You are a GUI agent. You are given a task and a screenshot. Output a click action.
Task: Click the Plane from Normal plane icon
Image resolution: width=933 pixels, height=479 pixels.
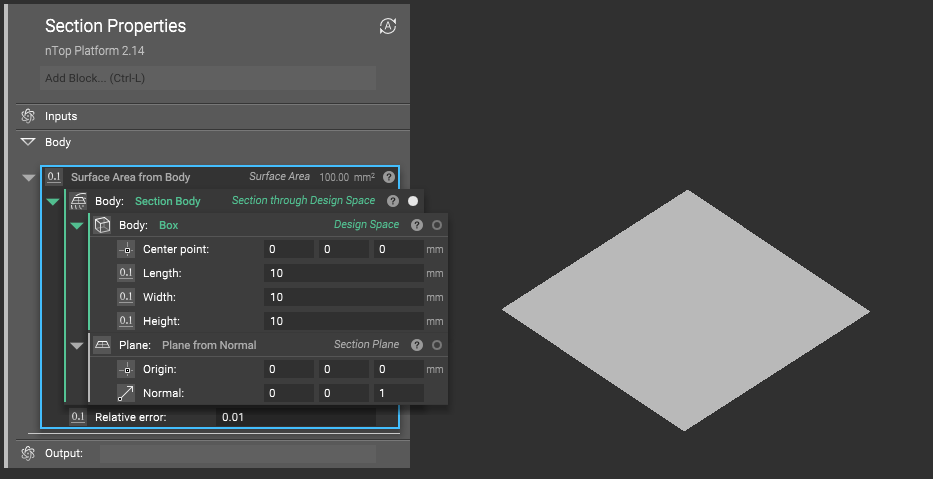point(102,345)
